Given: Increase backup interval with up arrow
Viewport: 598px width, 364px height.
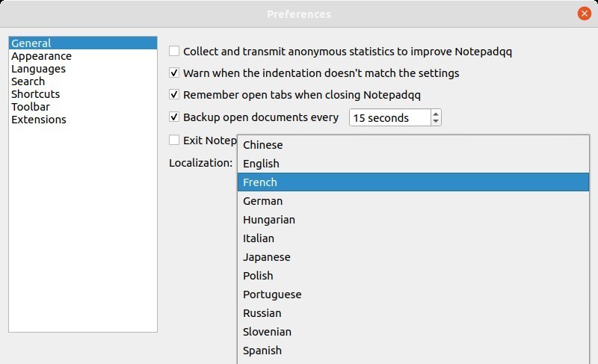Looking at the screenshot, I should click(437, 114).
